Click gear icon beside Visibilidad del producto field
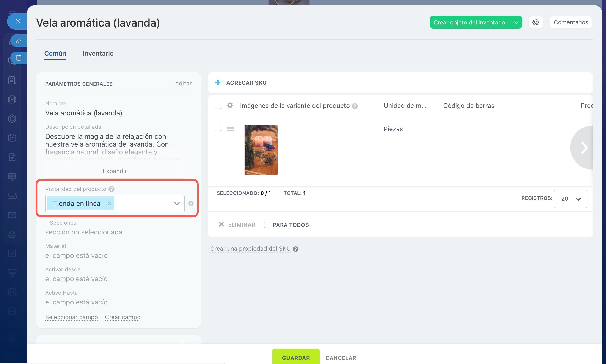Viewport: 606px width, 364px height. tap(191, 203)
